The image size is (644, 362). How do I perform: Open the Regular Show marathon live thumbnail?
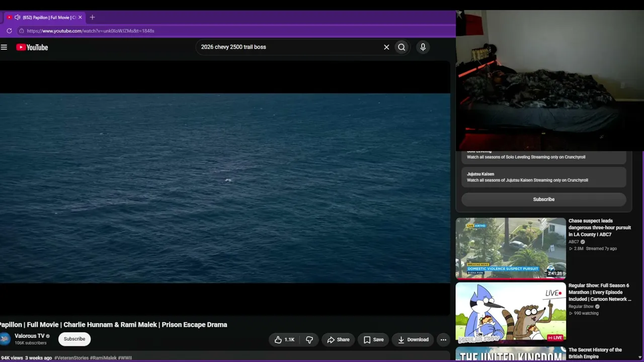click(511, 312)
